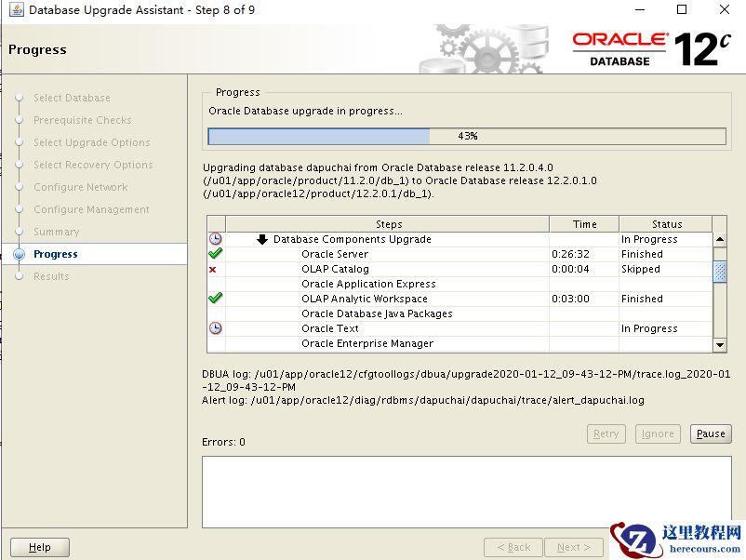The width and height of the screenshot is (746, 560).
Task: Click the Oracle Server row name
Action: [x=335, y=254]
